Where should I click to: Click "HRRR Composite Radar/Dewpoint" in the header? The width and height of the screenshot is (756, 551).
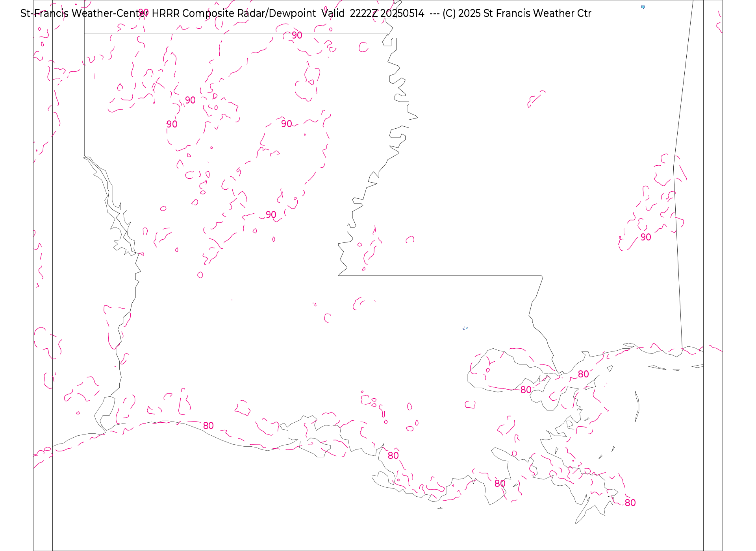click(x=234, y=13)
